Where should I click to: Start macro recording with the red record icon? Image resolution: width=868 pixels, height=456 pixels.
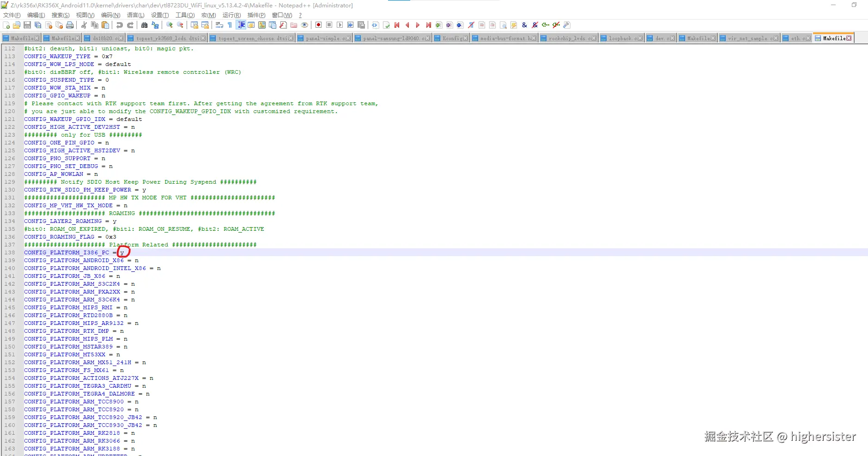[x=319, y=25]
